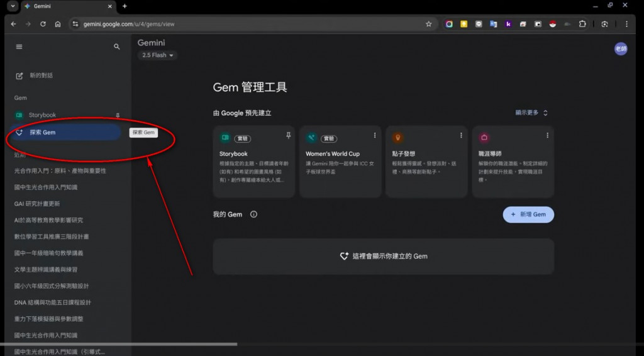Image resolution: width=644 pixels, height=356 pixels.
Task: Click the Google Keep yellow extension icon
Action: point(464,25)
